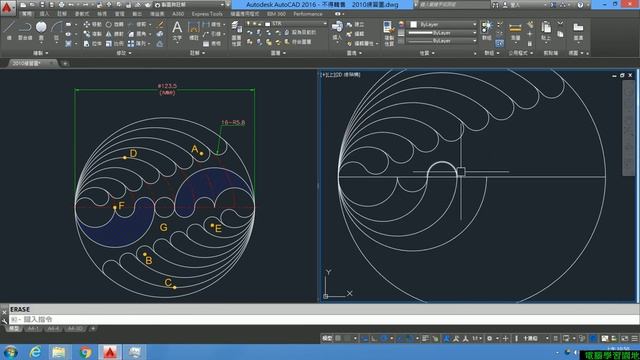This screenshot has width=640, height=360.
Task: Click the command line input field
Action: (324, 319)
